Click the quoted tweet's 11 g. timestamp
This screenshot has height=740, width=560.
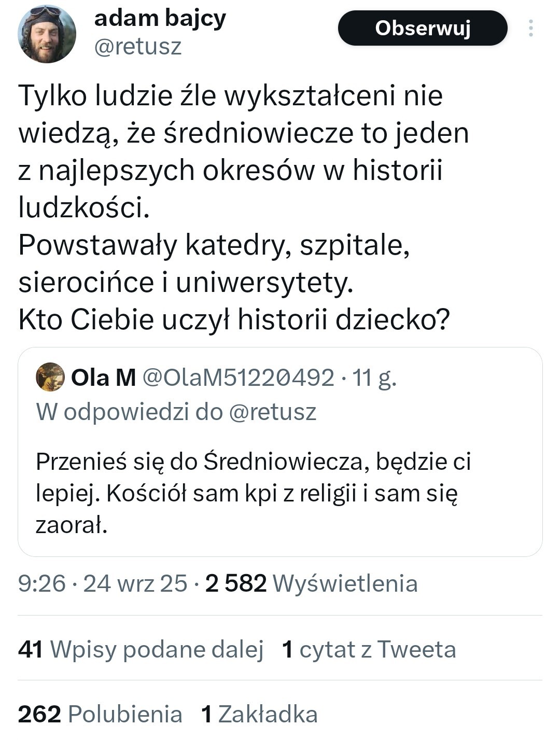[374, 378]
